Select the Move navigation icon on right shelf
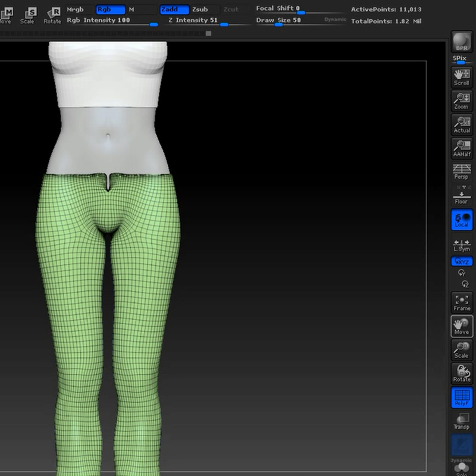Image resolution: width=476 pixels, height=476 pixels. [x=462, y=326]
